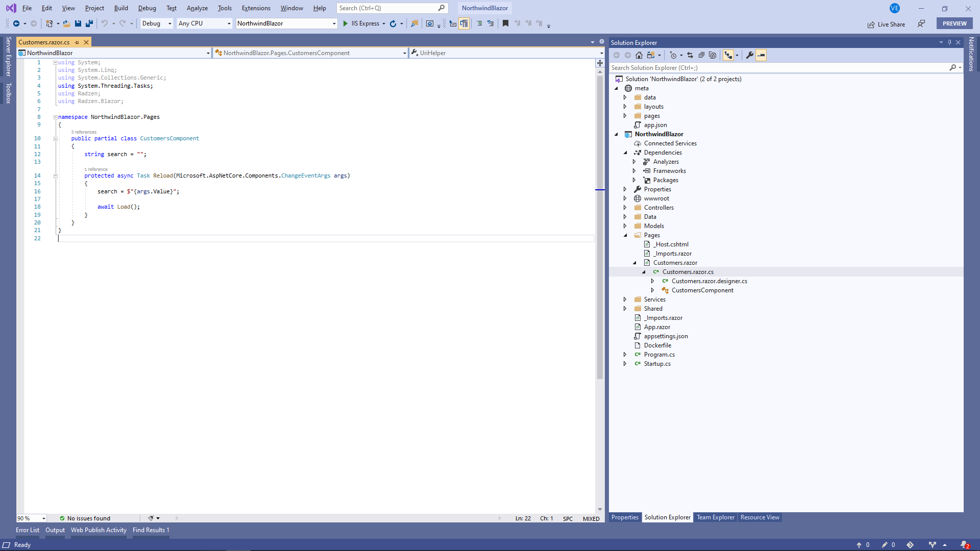Screen dimensions: 980x551
Task: Click the Solution Explorer Home icon
Action: (x=639, y=55)
